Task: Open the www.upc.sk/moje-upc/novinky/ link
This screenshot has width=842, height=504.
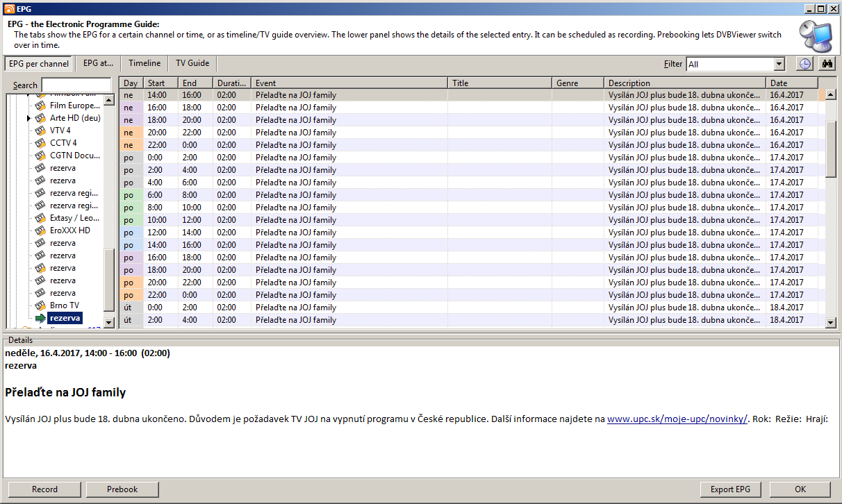Action: click(x=677, y=419)
